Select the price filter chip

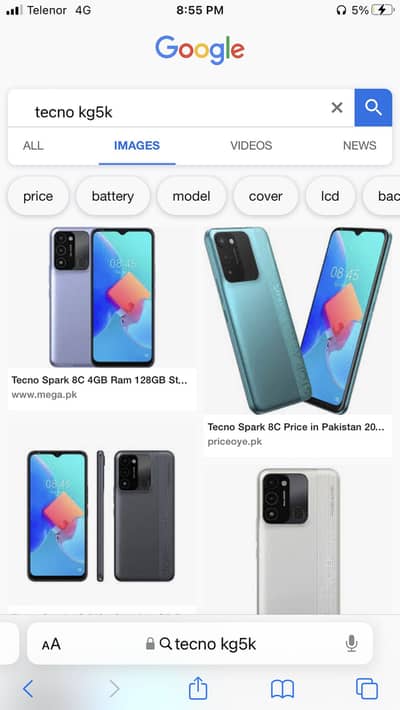click(38, 196)
